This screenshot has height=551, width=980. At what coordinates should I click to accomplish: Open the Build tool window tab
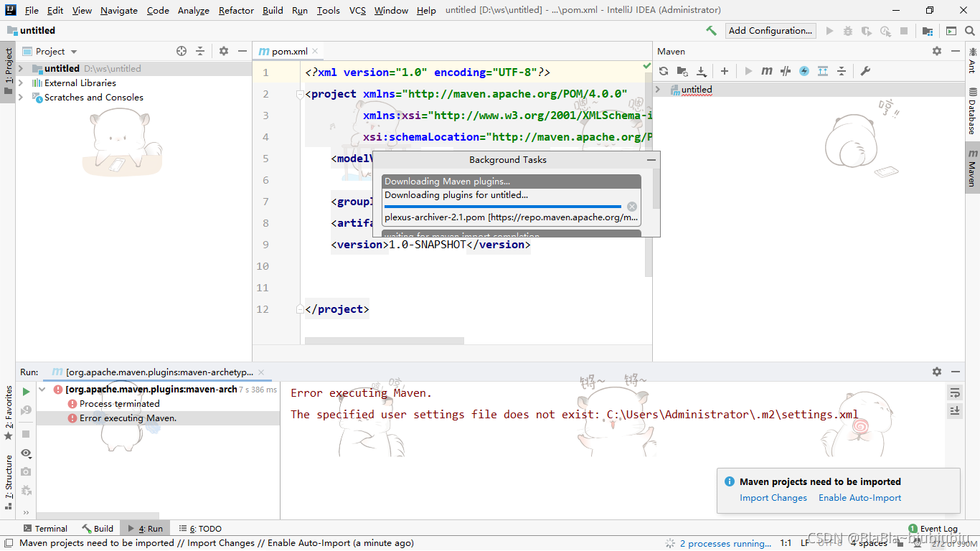[98, 528]
